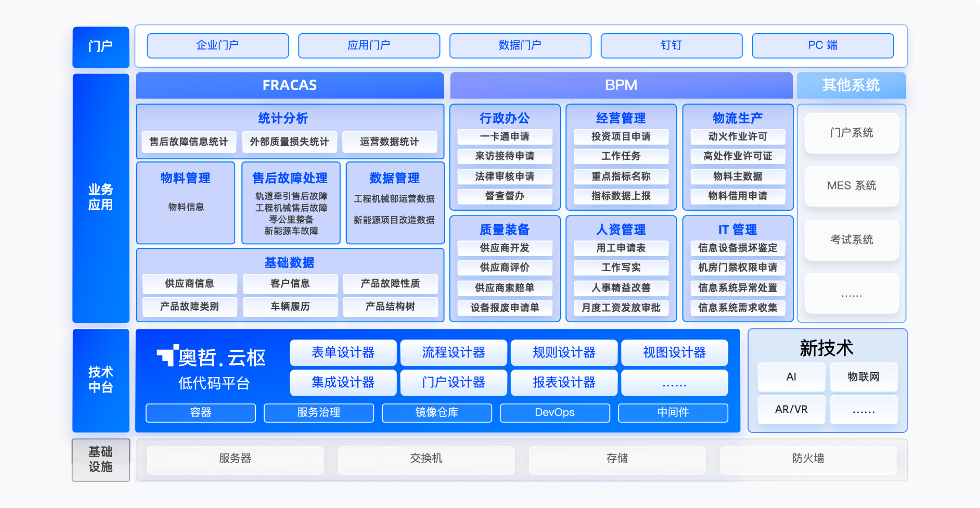Click the PC 端 portal box
Image resolution: width=980 pixels, height=508 pixels.
click(823, 45)
